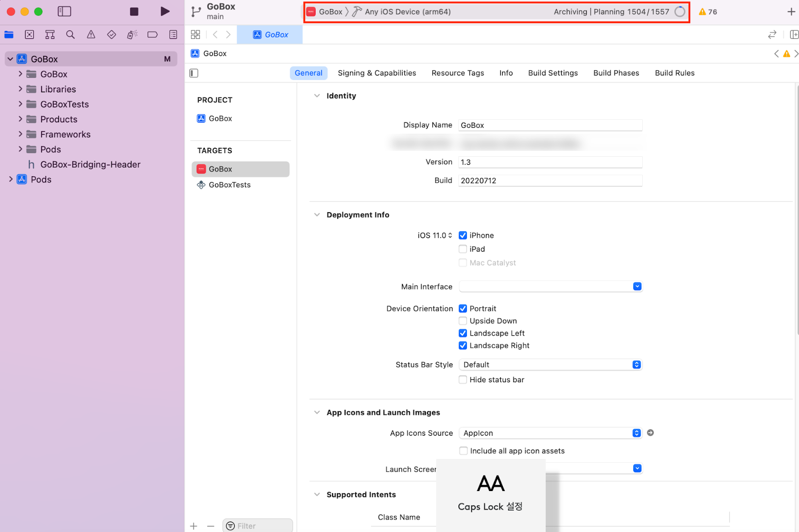The image size is (799, 532).
Task: Expand the GoBox folder in navigator
Action: 20,74
